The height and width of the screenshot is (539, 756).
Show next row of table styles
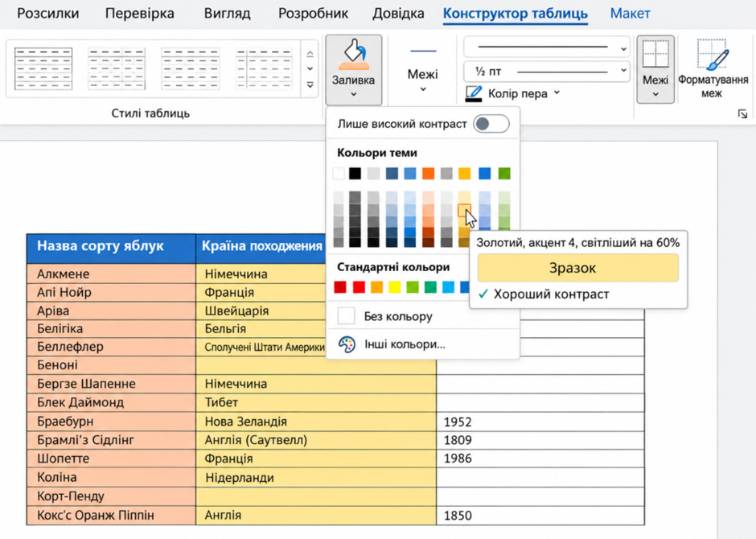coord(310,69)
